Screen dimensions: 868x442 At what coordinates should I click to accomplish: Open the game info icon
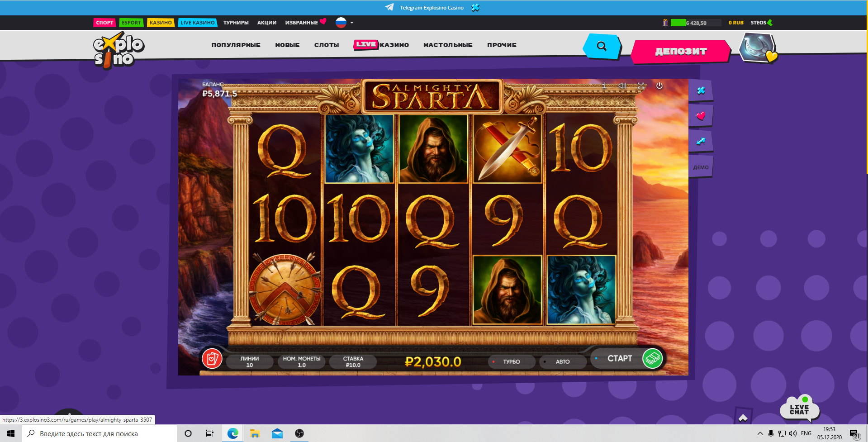coord(604,86)
